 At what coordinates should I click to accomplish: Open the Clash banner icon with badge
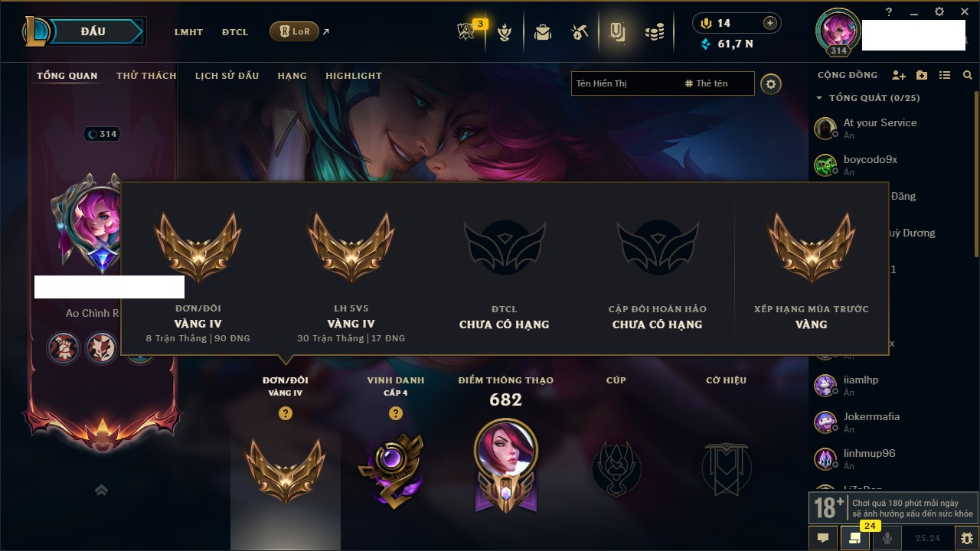coord(467,32)
